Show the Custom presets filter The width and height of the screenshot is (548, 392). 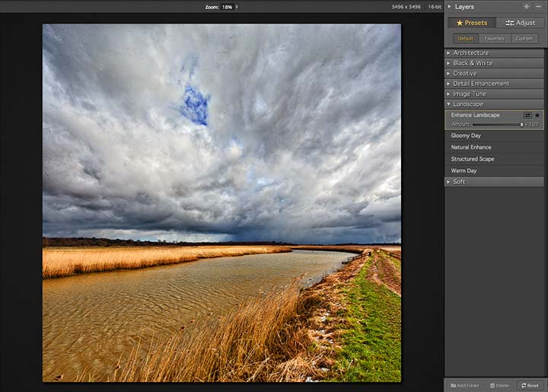pos(524,38)
